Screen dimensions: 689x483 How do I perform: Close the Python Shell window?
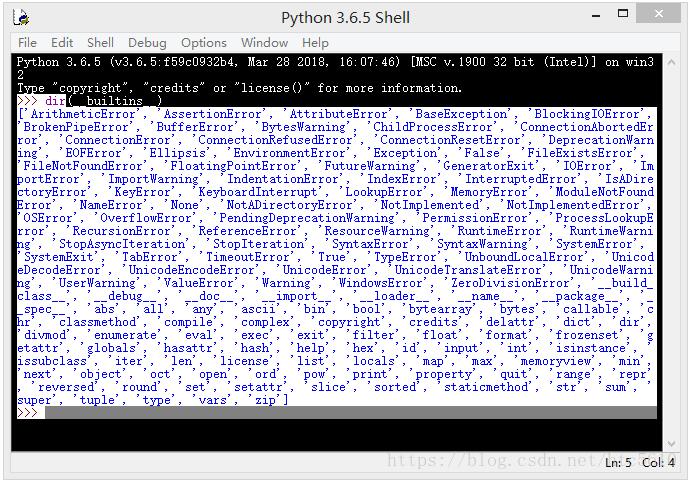(658, 14)
